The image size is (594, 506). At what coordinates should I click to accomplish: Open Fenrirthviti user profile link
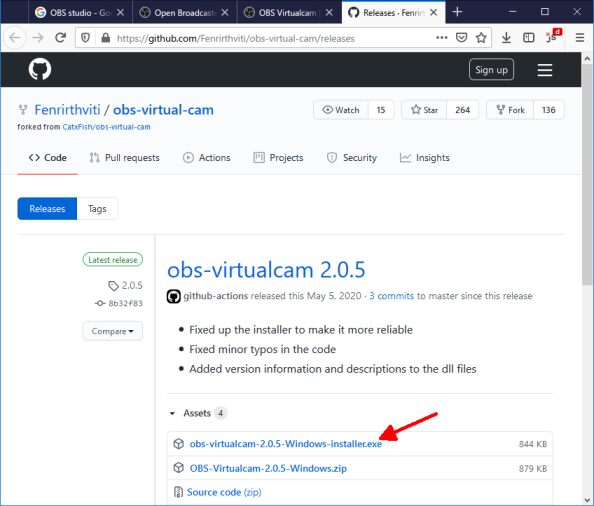67,110
